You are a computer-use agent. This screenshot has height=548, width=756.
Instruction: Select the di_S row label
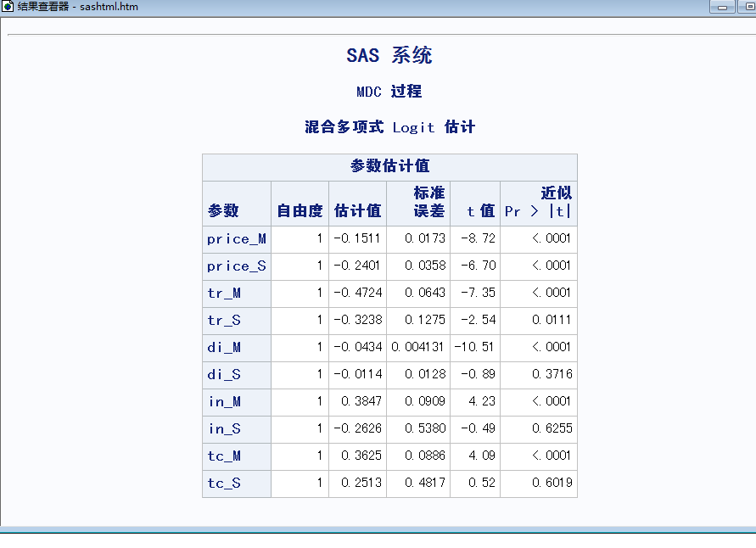[x=224, y=374]
